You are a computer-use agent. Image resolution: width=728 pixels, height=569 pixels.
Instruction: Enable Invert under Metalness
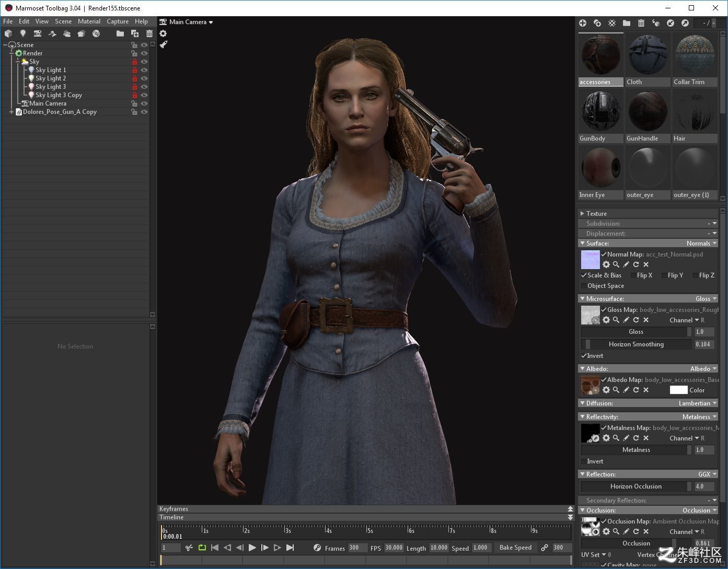pos(584,461)
